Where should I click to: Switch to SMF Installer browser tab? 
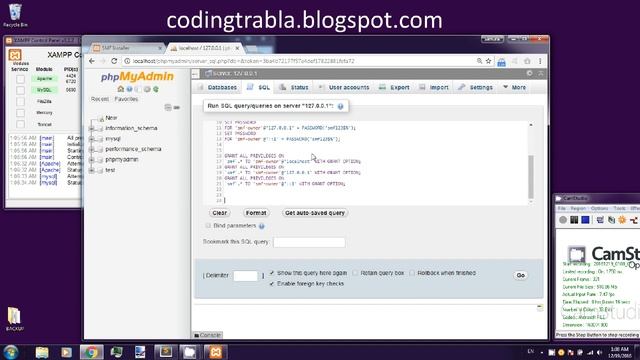127,48
